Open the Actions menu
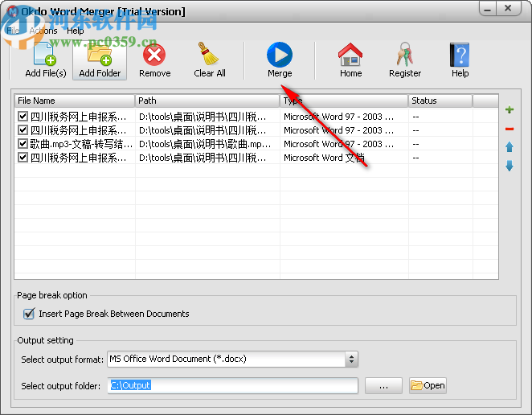The image size is (532, 415). (43, 31)
